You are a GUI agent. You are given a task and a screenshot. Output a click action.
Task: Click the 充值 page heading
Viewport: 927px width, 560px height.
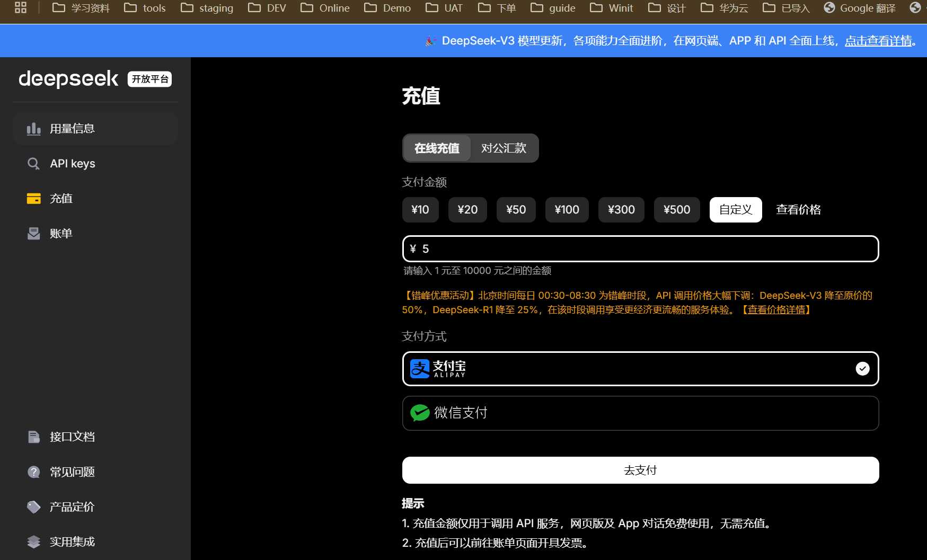point(421,96)
